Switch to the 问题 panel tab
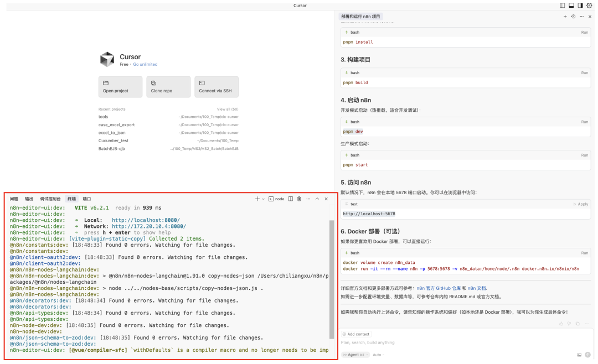This screenshot has height=364, width=598. (14, 199)
